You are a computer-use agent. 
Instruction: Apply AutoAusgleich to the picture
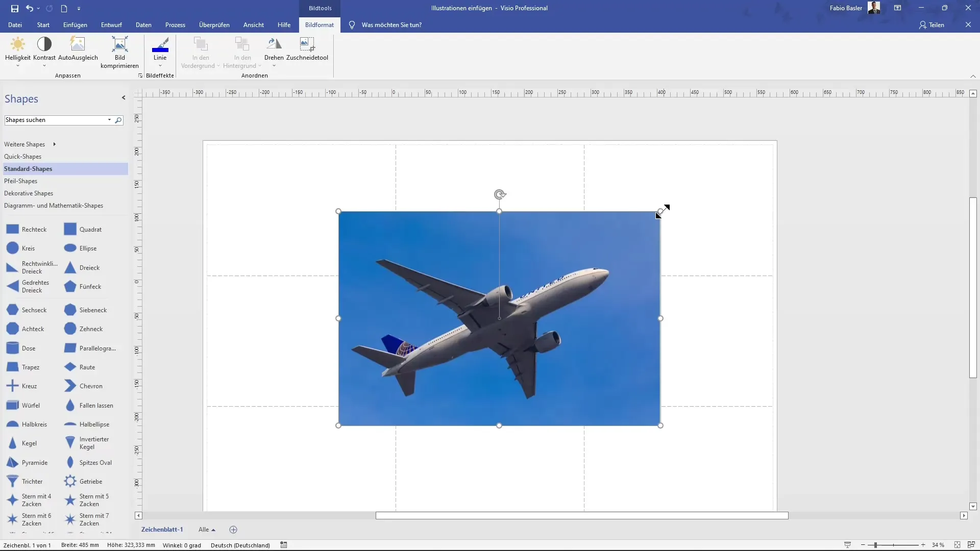[78, 48]
